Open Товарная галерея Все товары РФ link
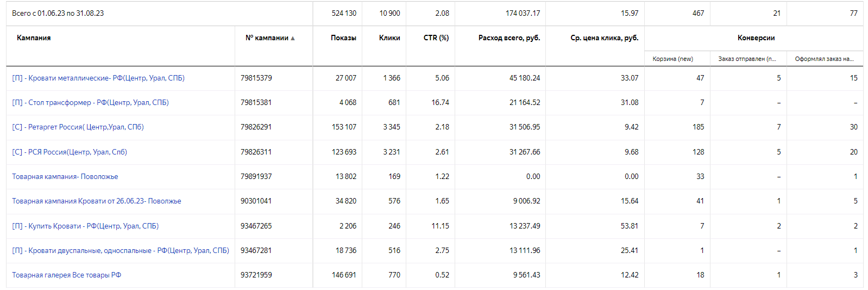The image size is (868, 290). pyautogui.click(x=67, y=275)
